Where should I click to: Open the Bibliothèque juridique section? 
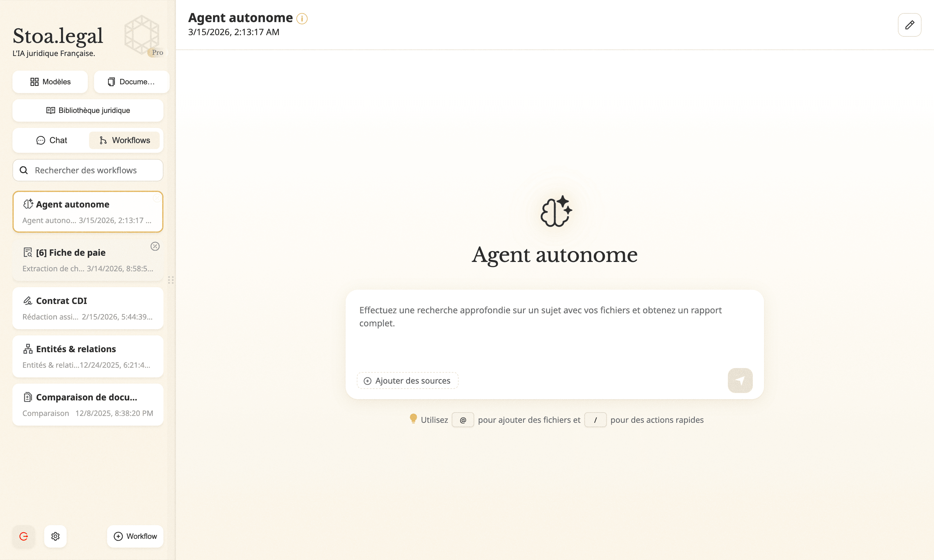point(87,110)
